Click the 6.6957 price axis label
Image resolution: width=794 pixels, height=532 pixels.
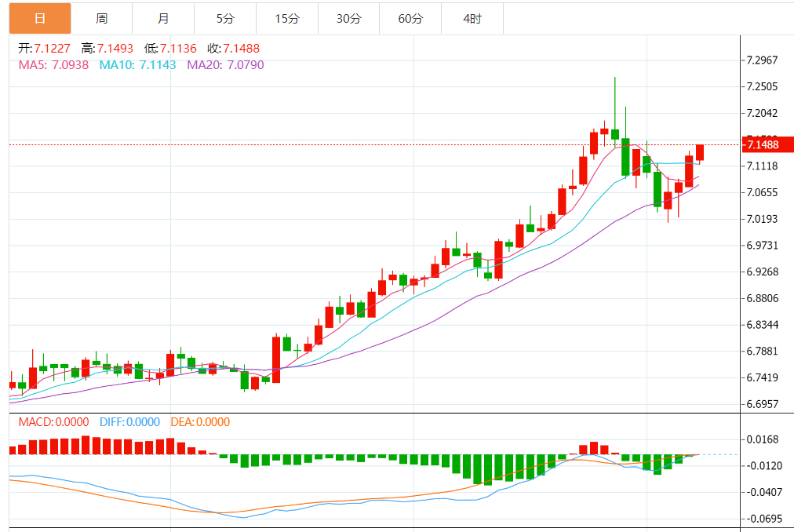[762, 404]
